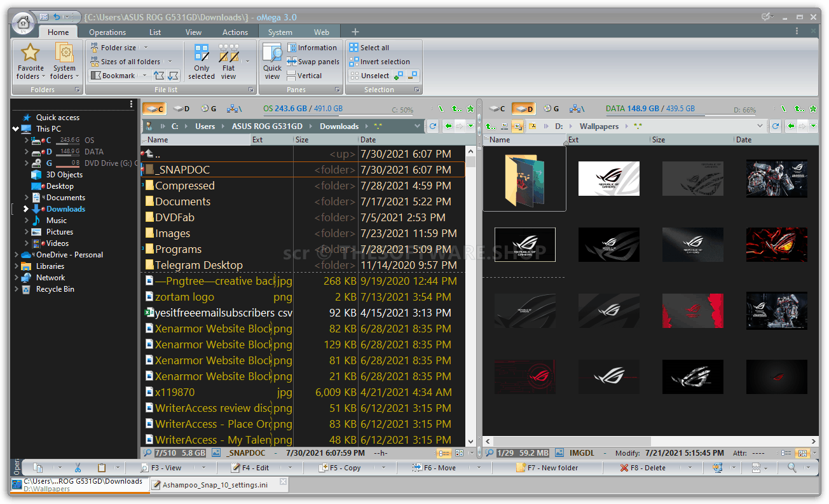Open the View ribbon tab

(194, 32)
